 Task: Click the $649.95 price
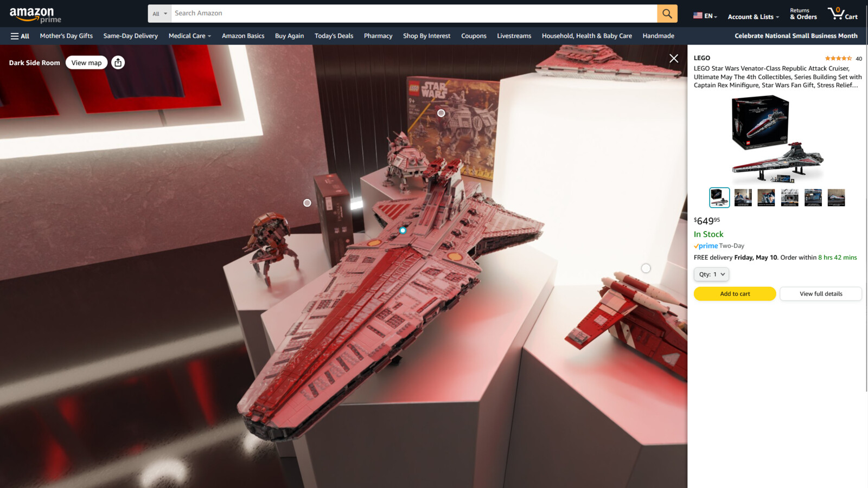pos(707,221)
